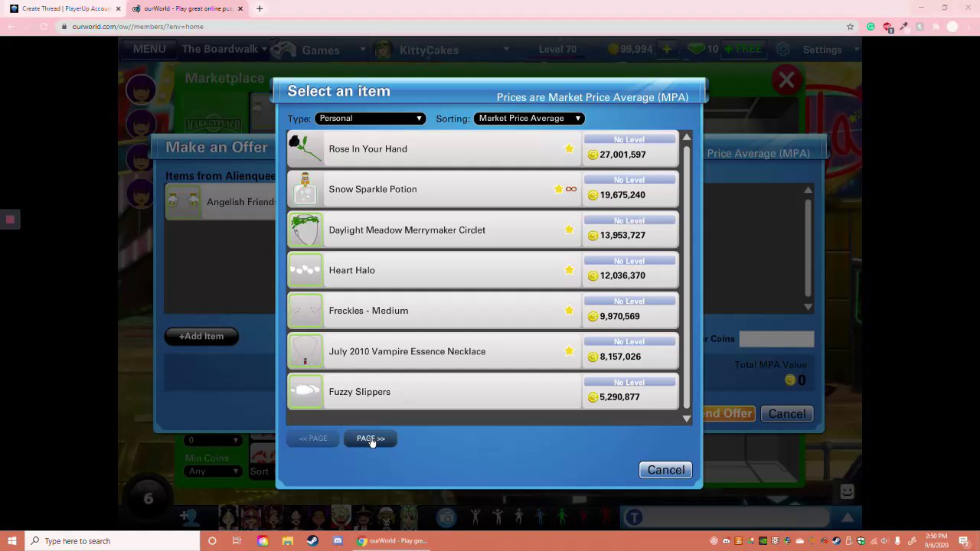The height and width of the screenshot is (551, 980).
Task: Switch to the Create Thread PlayerUp tab
Action: coord(65,8)
